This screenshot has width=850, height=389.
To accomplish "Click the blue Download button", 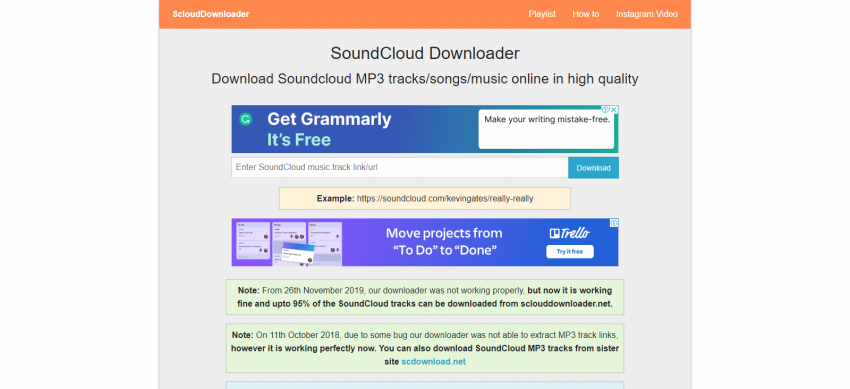I will pos(593,168).
